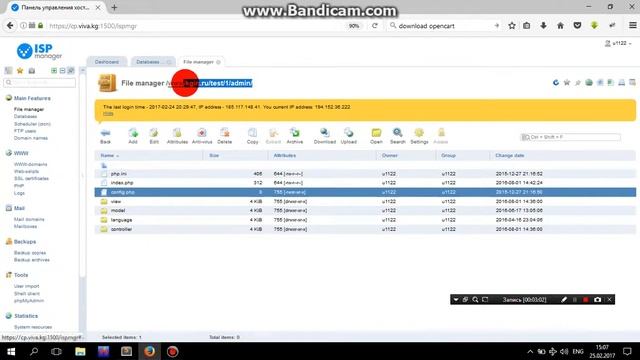This screenshot has width=640, height=360.
Task: Click Bandicam magnifier icon
Action: [475, 300]
